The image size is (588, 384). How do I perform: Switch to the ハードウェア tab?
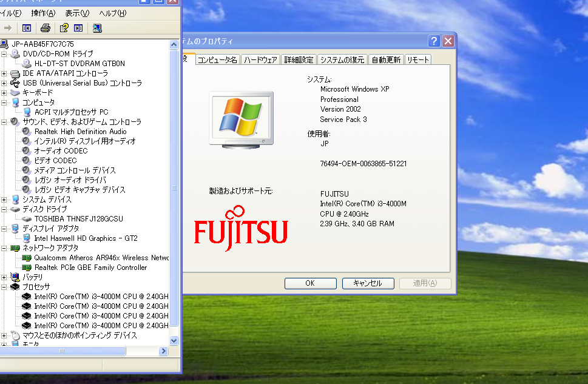260,60
